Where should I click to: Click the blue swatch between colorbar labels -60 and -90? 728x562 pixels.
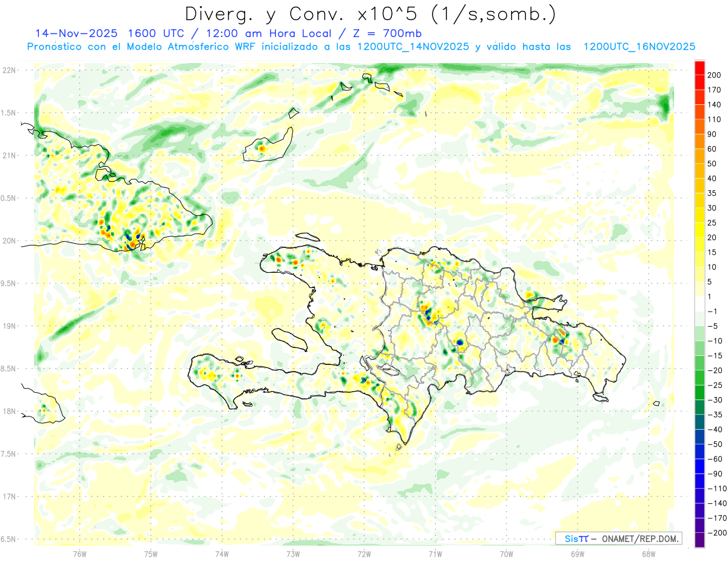[699, 466]
